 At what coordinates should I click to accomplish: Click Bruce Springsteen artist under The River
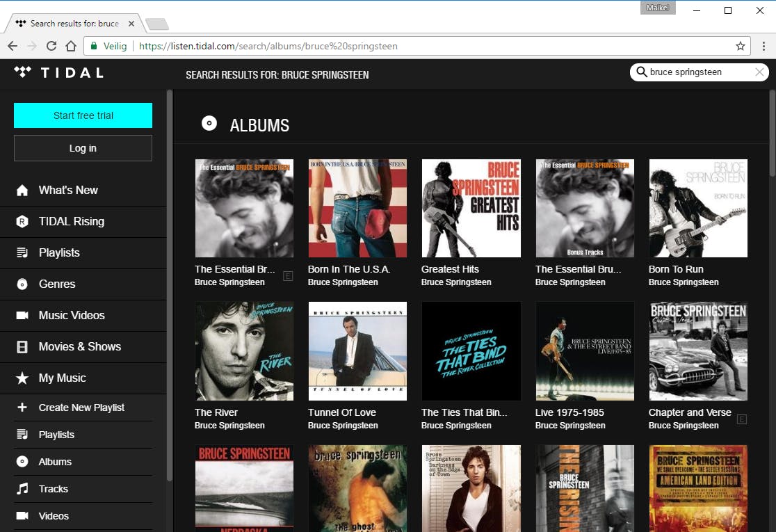coord(229,425)
